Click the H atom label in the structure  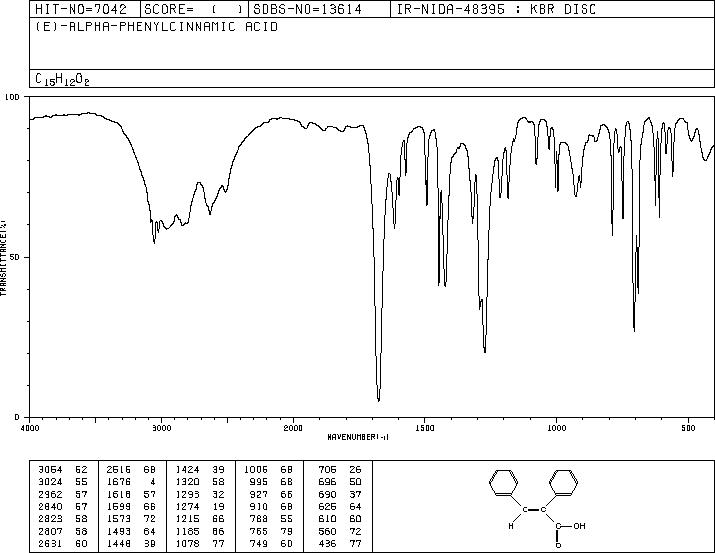pos(511,526)
